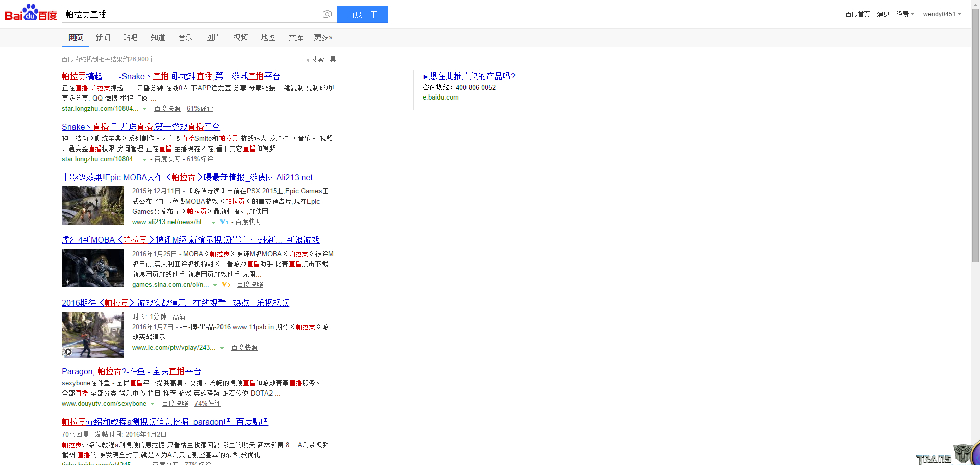The width and height of the screenshot is (980, 465).
Task: Open camera image search in search box
Action: pos(327,14)
